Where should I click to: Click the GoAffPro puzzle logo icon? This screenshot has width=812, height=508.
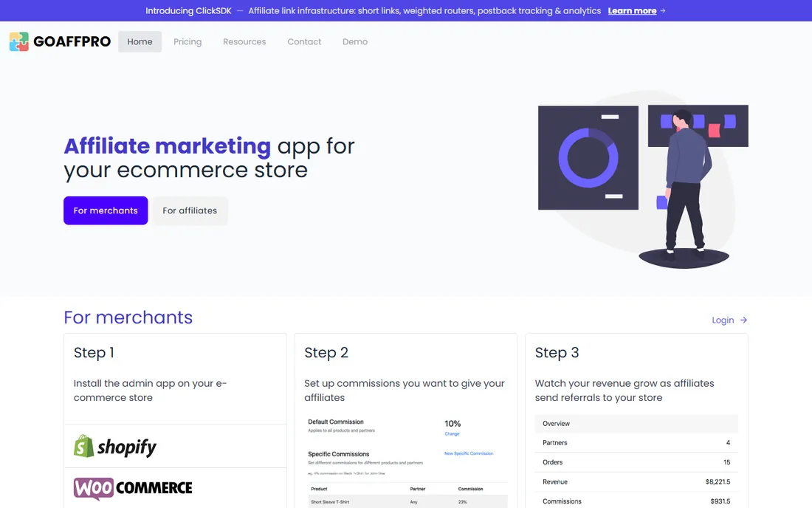click(x=19, y=41)
